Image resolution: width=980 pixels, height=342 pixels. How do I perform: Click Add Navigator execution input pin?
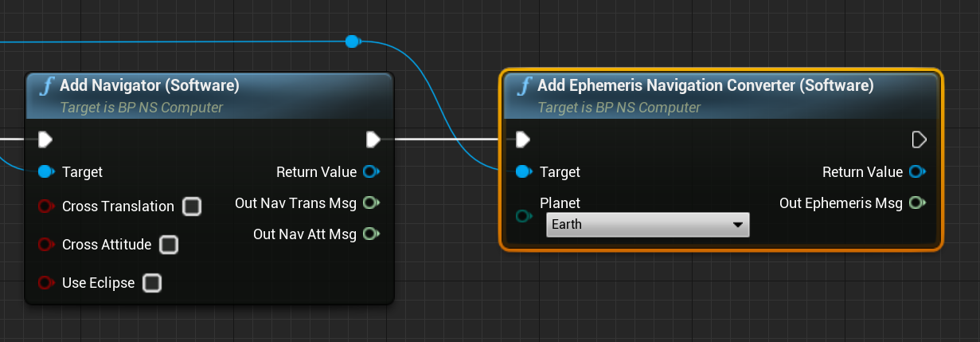coord(45,140)
